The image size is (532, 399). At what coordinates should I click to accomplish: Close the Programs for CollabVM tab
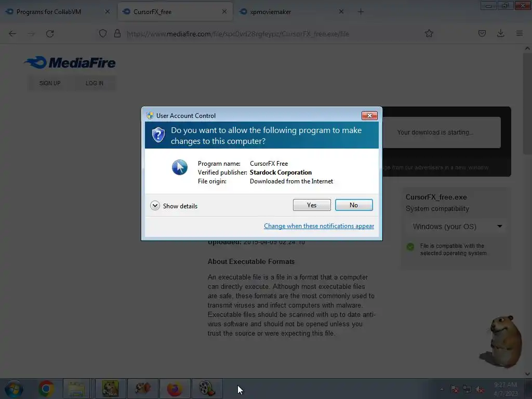coord(107,12)
